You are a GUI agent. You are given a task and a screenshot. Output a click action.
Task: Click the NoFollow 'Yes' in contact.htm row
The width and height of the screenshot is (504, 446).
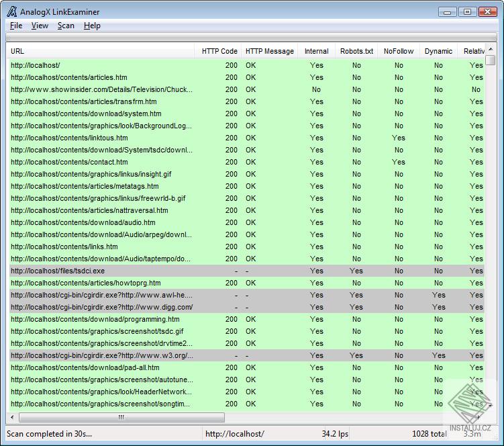tap(399, 162)
